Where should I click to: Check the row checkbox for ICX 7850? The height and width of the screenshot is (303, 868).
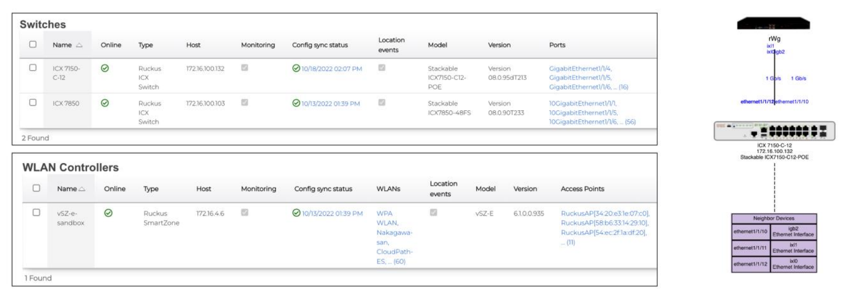tap(33, 102)
